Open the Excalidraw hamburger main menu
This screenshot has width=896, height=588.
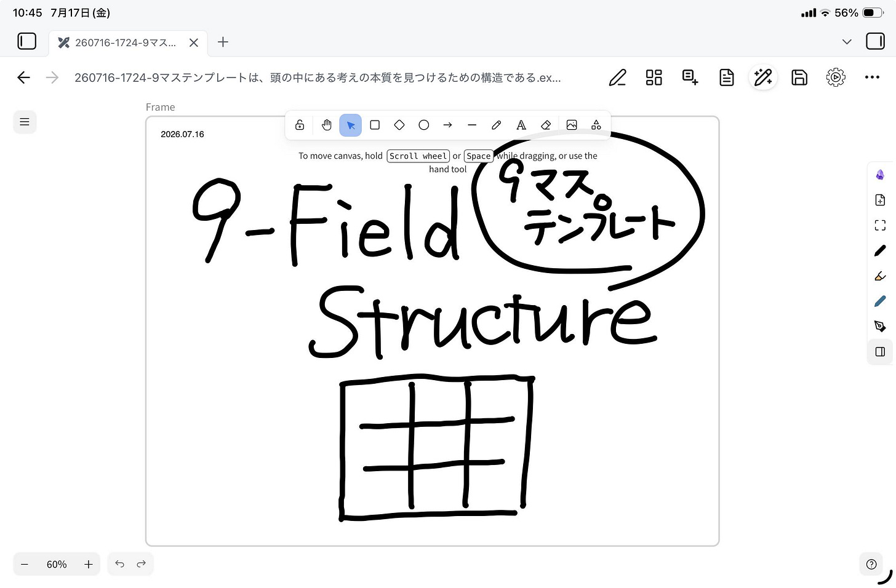(x=25, y=122)
